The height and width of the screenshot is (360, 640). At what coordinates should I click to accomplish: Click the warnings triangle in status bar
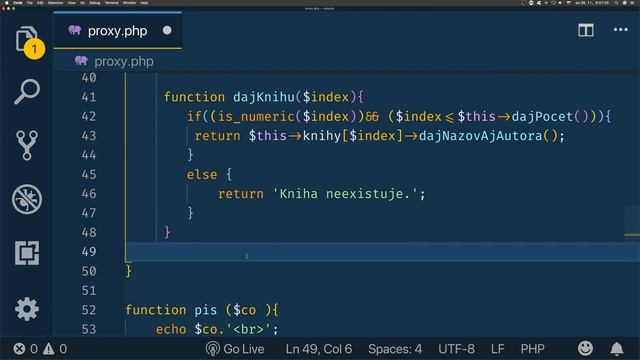(x=49, y=349)
